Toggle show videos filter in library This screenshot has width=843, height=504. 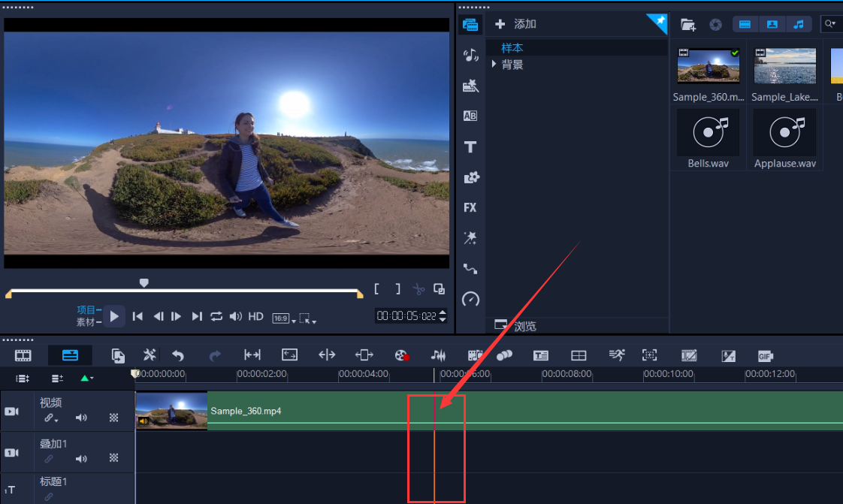745,24
